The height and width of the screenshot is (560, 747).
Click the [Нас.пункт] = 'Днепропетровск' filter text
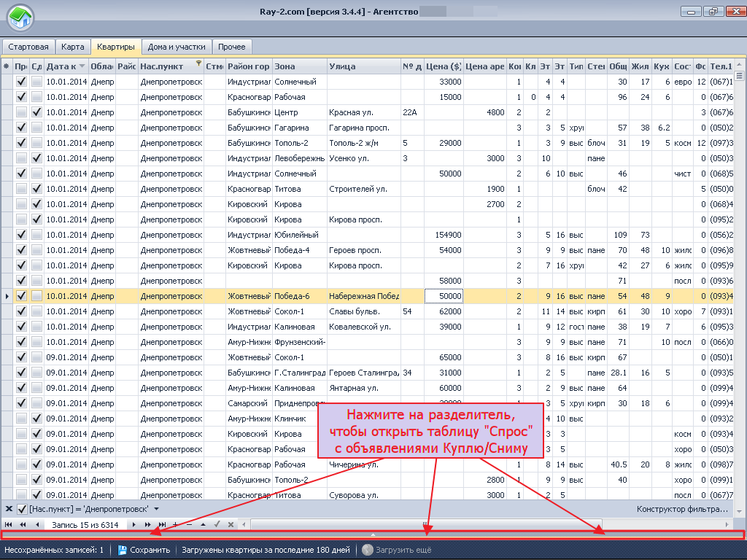(x=88, y=509)
